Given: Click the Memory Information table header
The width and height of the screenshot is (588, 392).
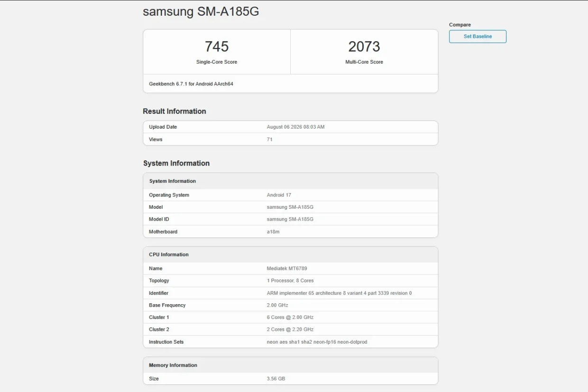Looking at the screenshot, I should [x=290, y=365].
